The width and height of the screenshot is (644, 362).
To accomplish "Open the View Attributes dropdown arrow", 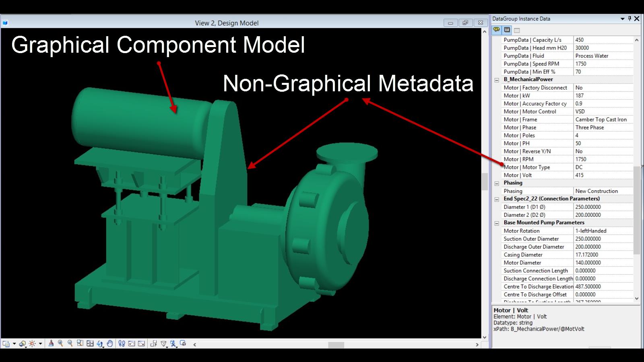I will pyautogui.click(x=14, y=344).
